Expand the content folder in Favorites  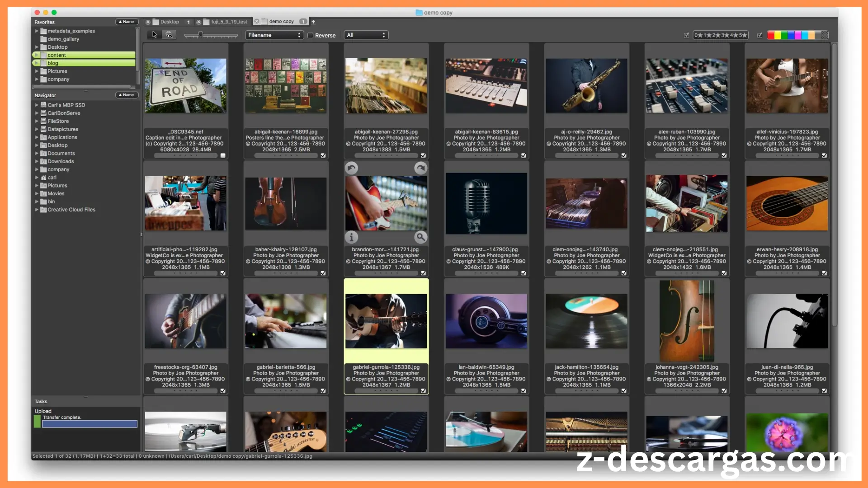point(37,55)
